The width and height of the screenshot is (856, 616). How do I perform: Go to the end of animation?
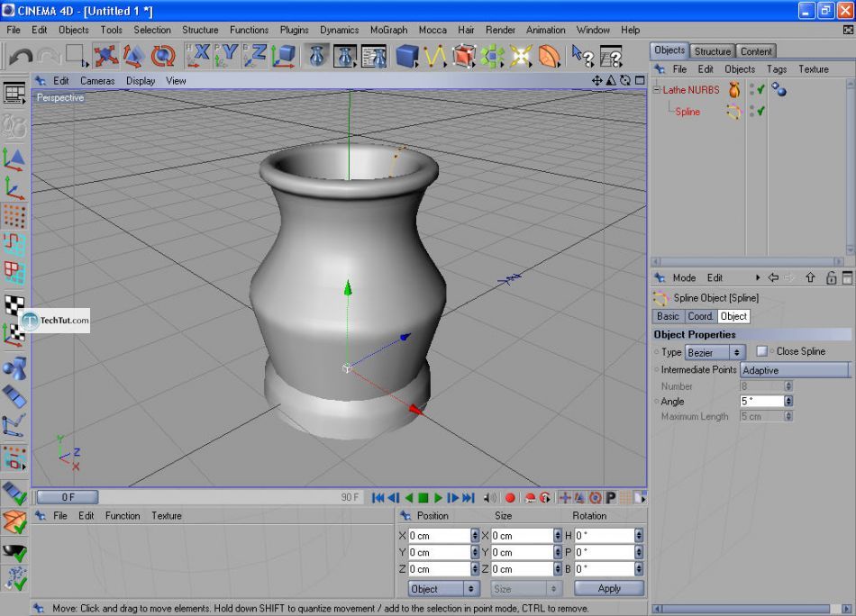pyautogui.click(x=469, y=498)
